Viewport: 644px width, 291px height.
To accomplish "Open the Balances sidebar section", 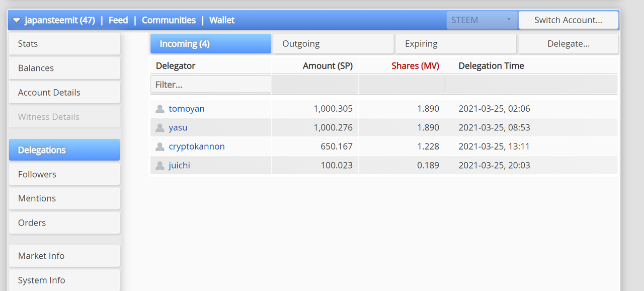I will point(64,68).
